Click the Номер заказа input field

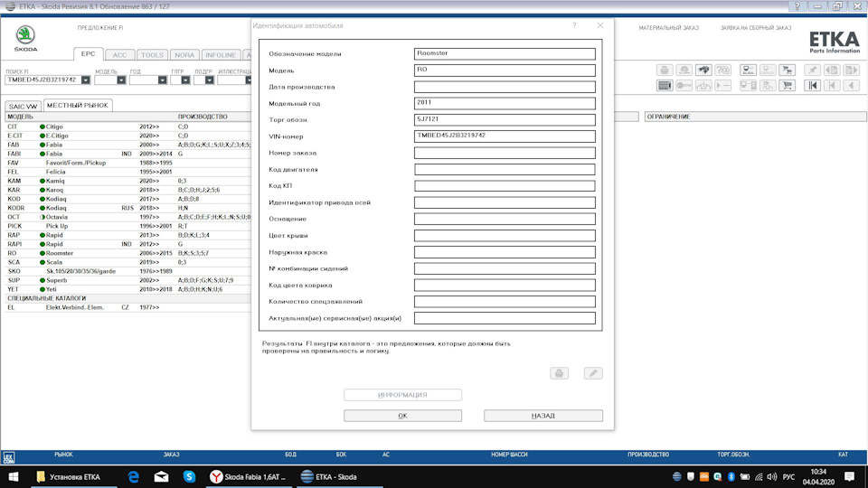point(505,153)
